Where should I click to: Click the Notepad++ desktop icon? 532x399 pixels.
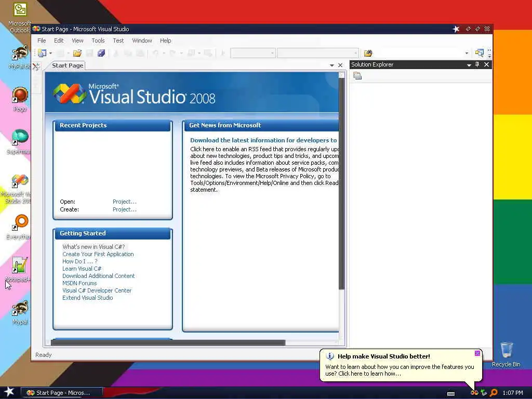coord(19,270)
